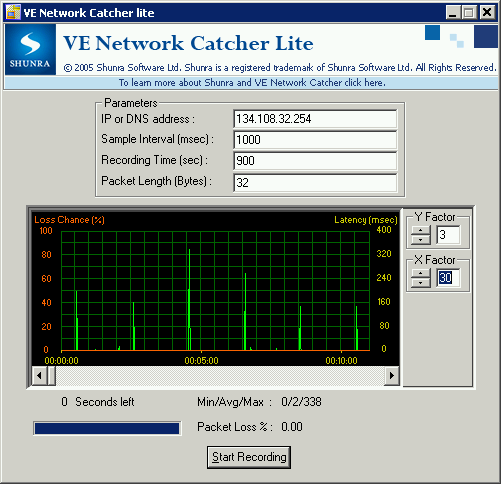Close the VE Network Catcher window
This screenshot has width=501, height=484.
[x=487, y=13]
